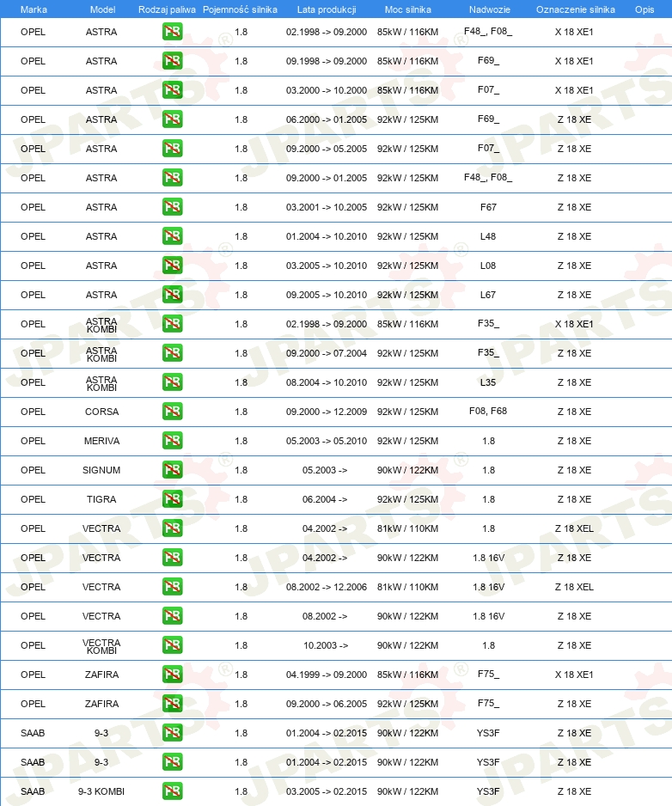The height and width of the screenshot is (806, 672).
Task: Click fuel icon in Astra 06.2000 -> 01.2005 row
Action: tap(172, 119)
